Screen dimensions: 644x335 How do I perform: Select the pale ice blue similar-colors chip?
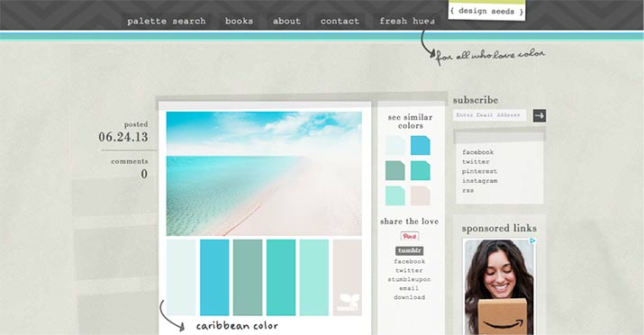click(x=395, y=145)
